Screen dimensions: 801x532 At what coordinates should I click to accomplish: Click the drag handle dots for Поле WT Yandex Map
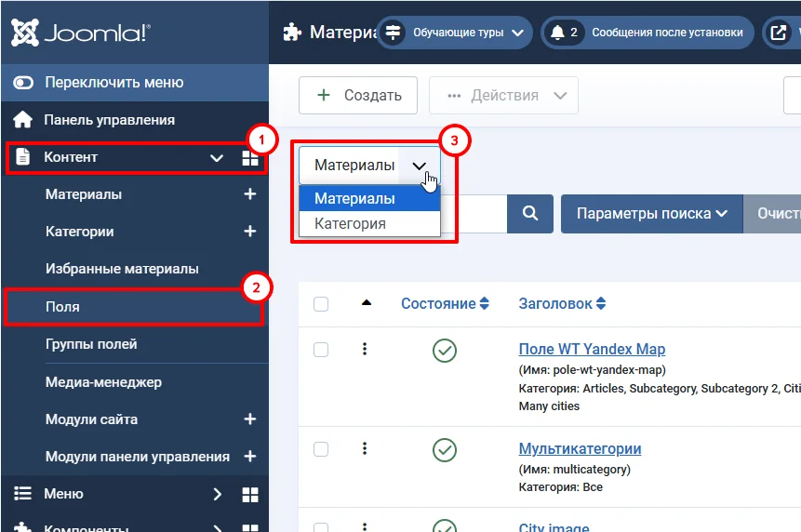pos(365,349)
